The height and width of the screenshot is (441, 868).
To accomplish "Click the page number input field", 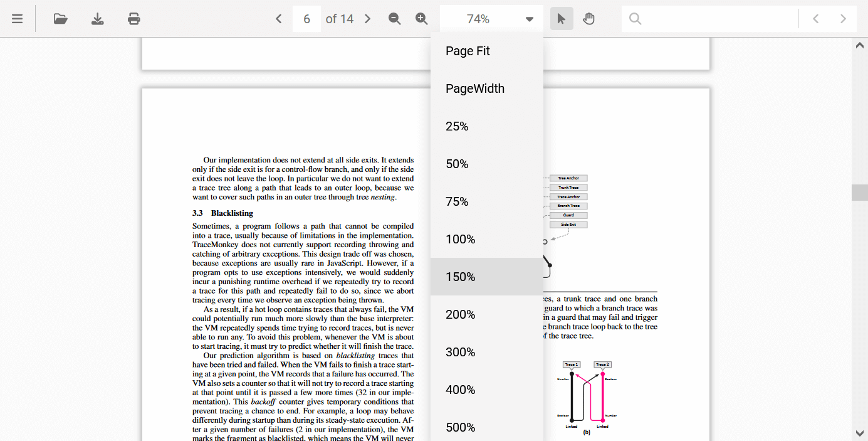I will (x=306, y=19).
